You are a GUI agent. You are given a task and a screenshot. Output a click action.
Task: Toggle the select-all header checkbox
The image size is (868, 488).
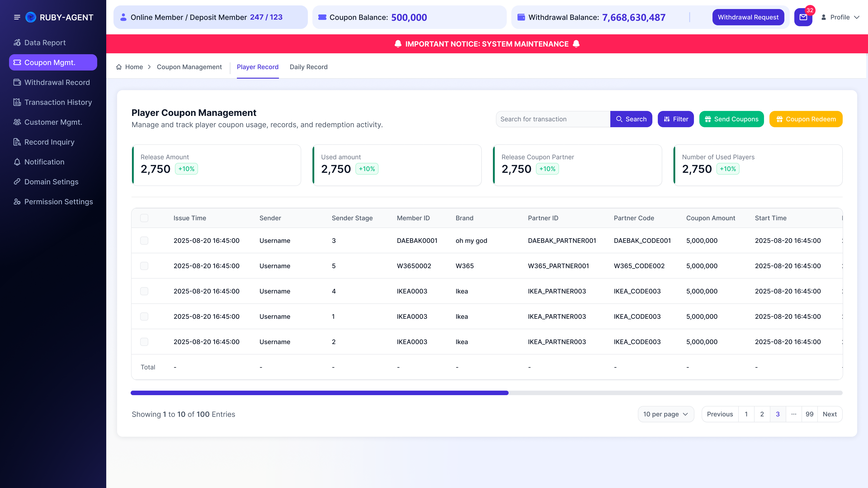(x=144, y=218)
